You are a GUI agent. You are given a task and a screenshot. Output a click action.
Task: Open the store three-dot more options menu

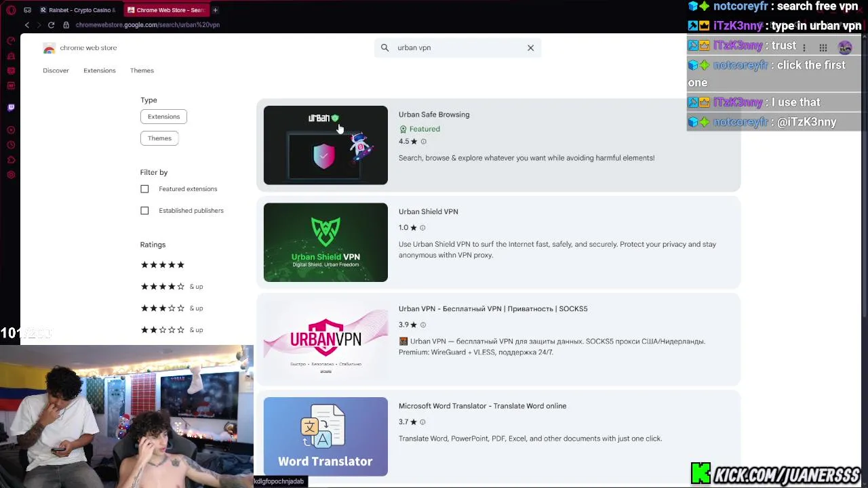coord(804,47)
